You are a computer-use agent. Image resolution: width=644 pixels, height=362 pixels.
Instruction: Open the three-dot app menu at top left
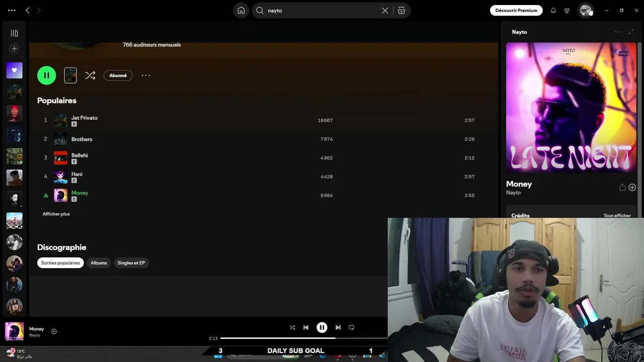pos(12,10)
